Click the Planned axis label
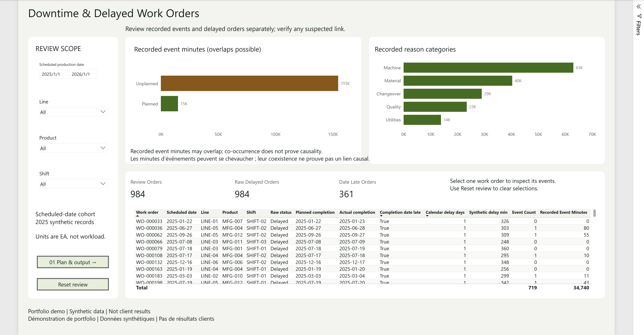Viewport: 644px width, 335px height. pos(150,104)
